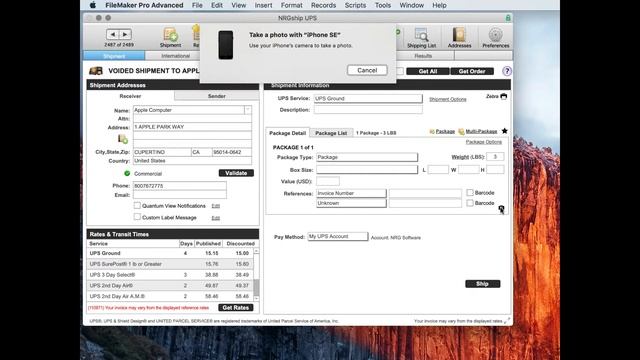Click the Ship button
640x360 pixels.
(482, 284)
